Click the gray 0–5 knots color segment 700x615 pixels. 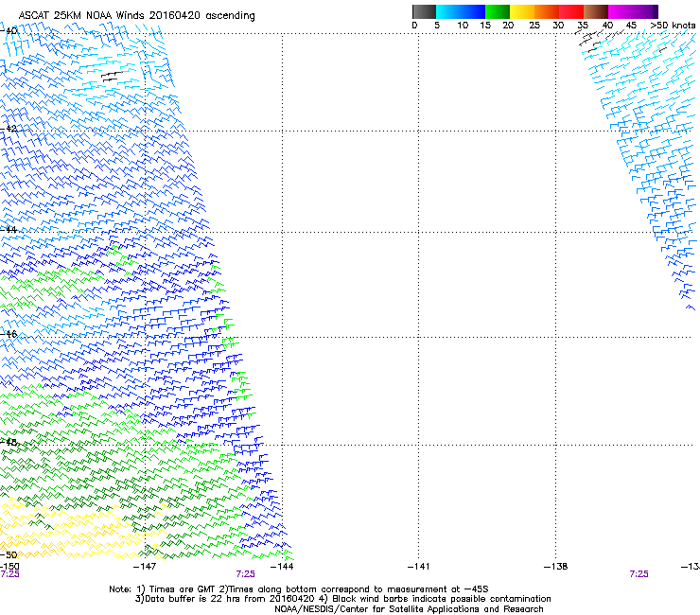(424, 11)
